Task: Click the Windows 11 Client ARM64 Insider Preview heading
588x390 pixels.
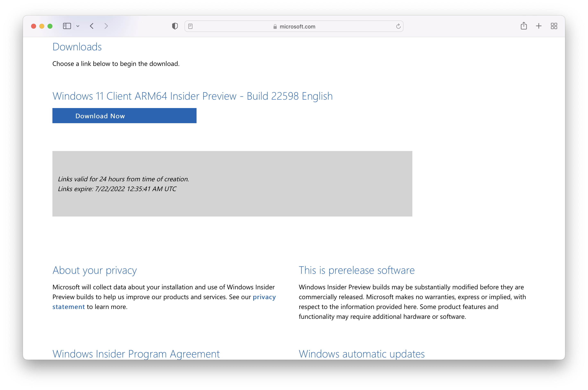Action: pos(192,96)
